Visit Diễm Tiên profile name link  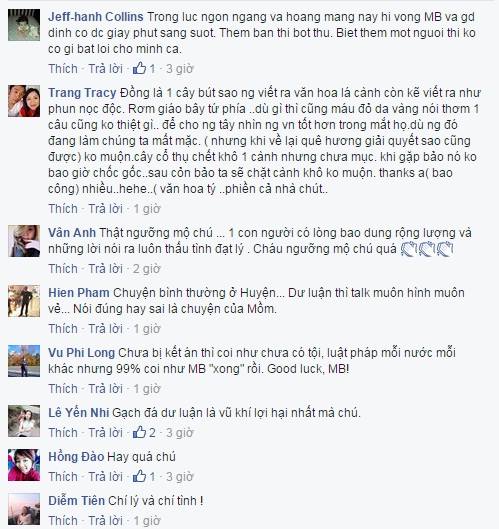click(x=76, y=500)
